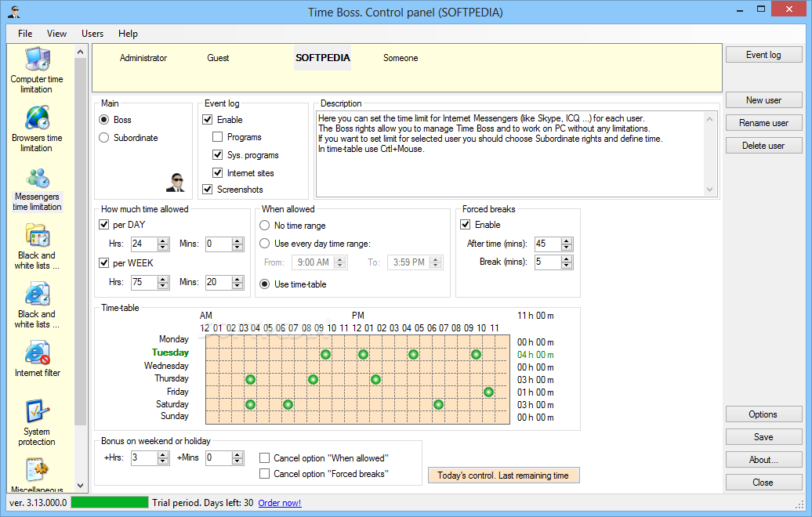Click Friday's green marker at 10 PM
The width and height of the screenshot is (812, 517).
coord(488,392)
